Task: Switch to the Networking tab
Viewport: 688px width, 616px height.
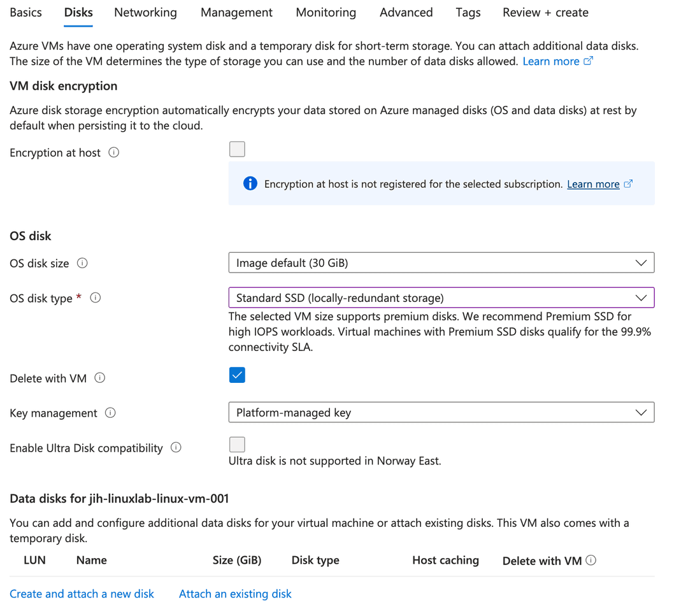Action: (x=145, y=13)
